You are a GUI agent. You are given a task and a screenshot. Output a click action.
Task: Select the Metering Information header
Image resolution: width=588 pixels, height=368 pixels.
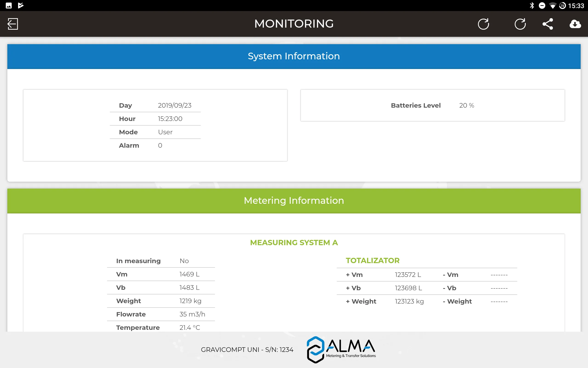[x=294, y=201]
